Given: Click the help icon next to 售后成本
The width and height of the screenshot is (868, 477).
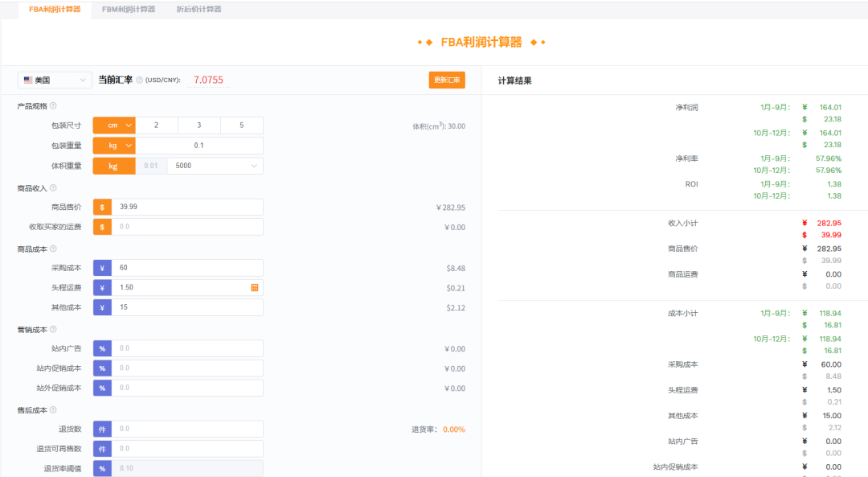Looking at the screenshot, I should click(52, 409).
